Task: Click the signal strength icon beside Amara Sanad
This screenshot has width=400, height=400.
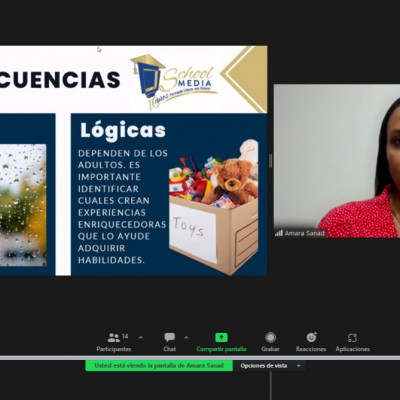Action: click(279, 233)
